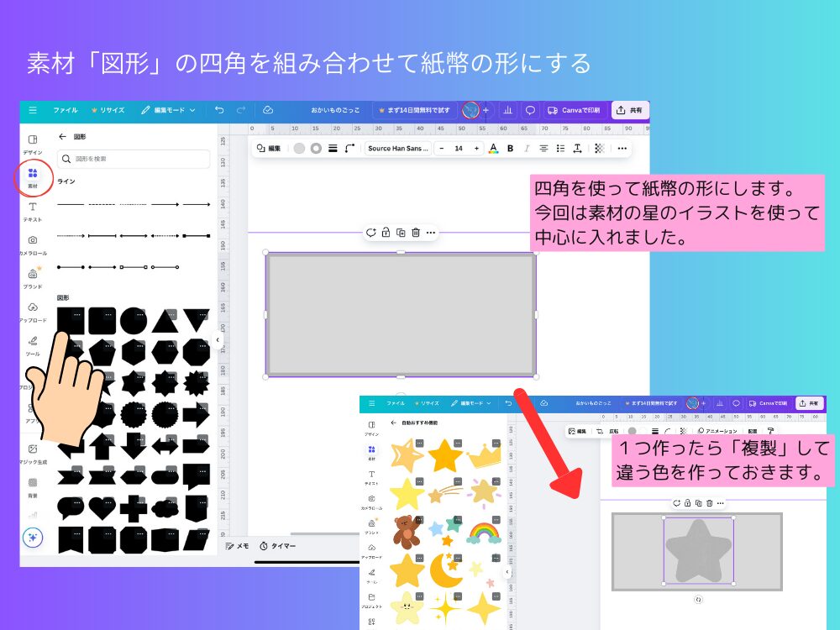This screenshot has height=630, width=840.
Task: Toggle bold formatting in the text toolbar
Action: point(509,149)
